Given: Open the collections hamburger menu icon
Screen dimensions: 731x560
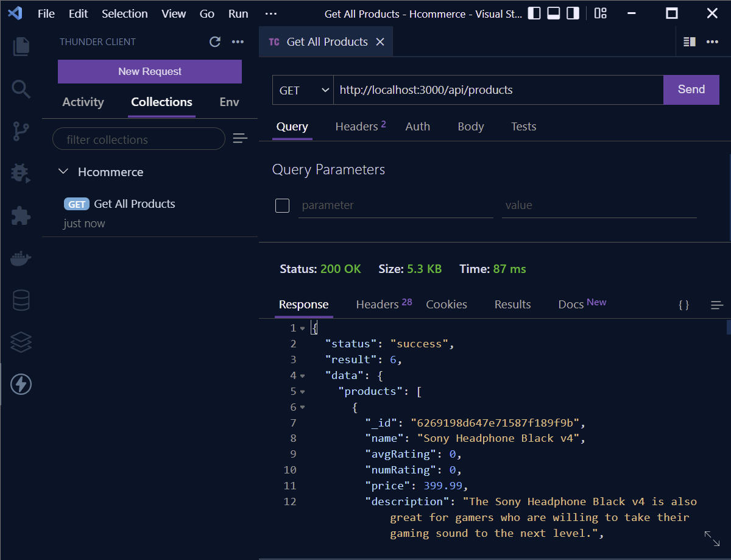Looking at the screenshot, I should coord(240,138).
